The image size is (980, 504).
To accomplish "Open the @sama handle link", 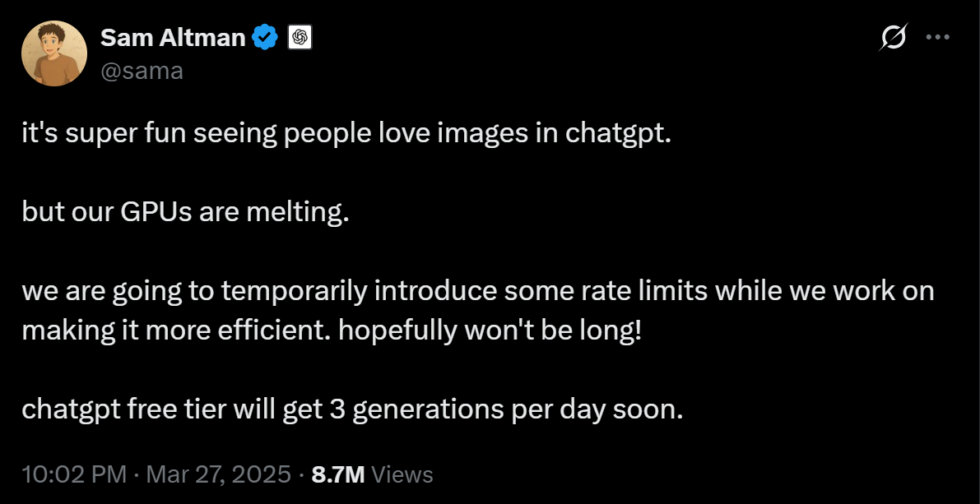I will pos(142,71).
